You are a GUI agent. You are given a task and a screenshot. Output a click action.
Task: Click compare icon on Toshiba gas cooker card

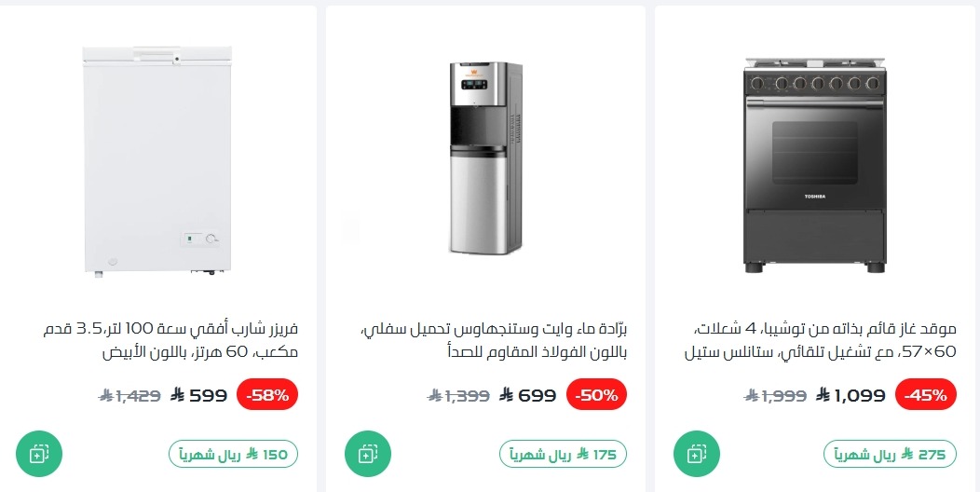pos(696,454)
